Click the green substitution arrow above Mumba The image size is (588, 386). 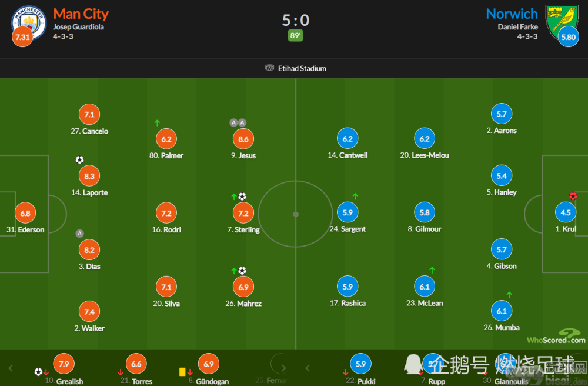[509, 295]
